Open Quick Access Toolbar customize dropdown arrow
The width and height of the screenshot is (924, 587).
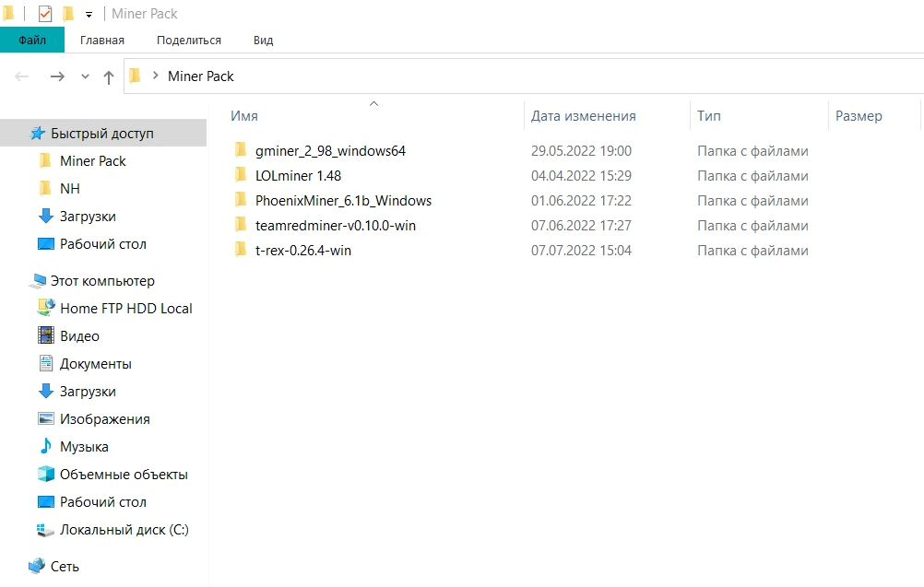pos(89,15)
